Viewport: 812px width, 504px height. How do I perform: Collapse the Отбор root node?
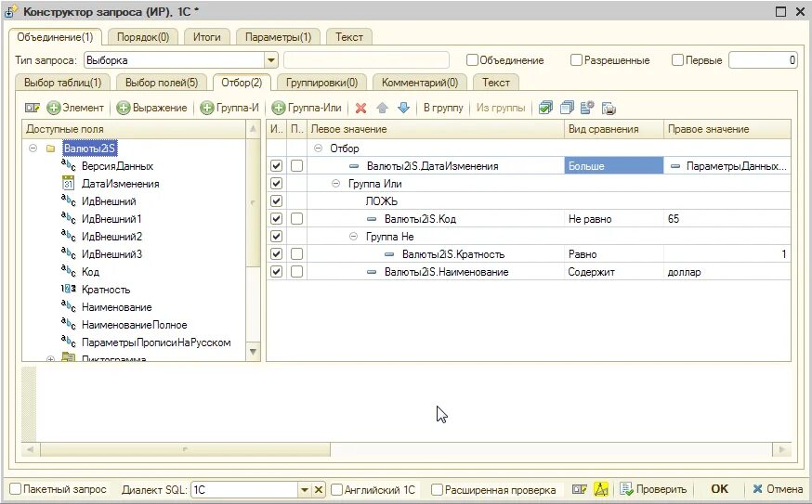[318, 149]
